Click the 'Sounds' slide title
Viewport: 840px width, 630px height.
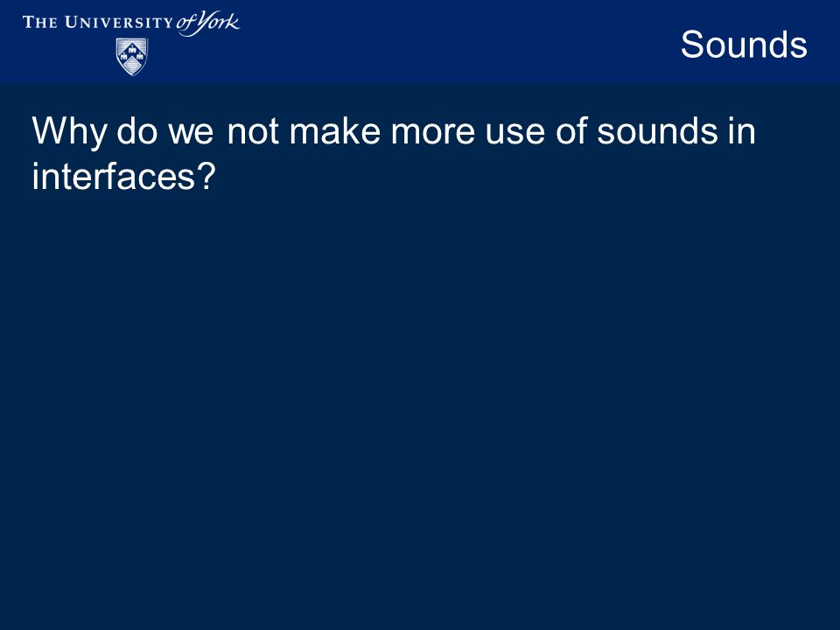[744, 45]
